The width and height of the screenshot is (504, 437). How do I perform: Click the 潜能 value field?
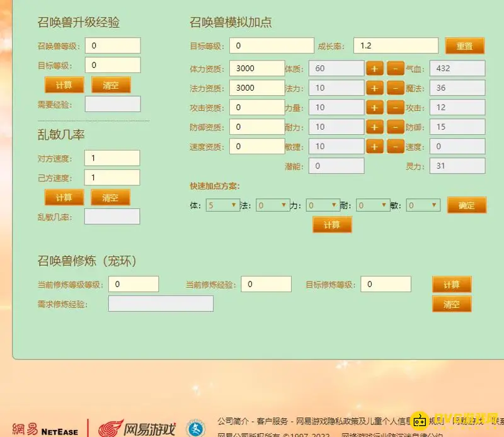point(336,166)
